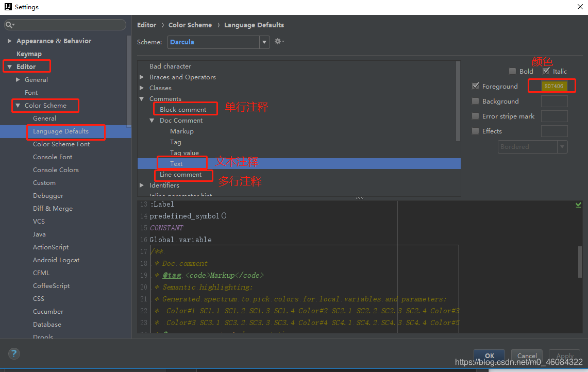
Task: Click the Effects color box
Action: tap(555, 131)
